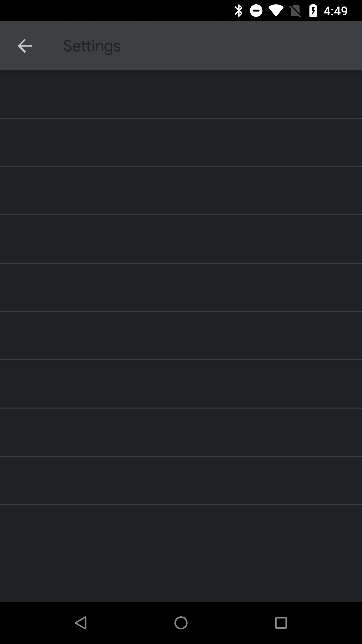Tap the Do Not Disturb status icon

pos(256,11)
